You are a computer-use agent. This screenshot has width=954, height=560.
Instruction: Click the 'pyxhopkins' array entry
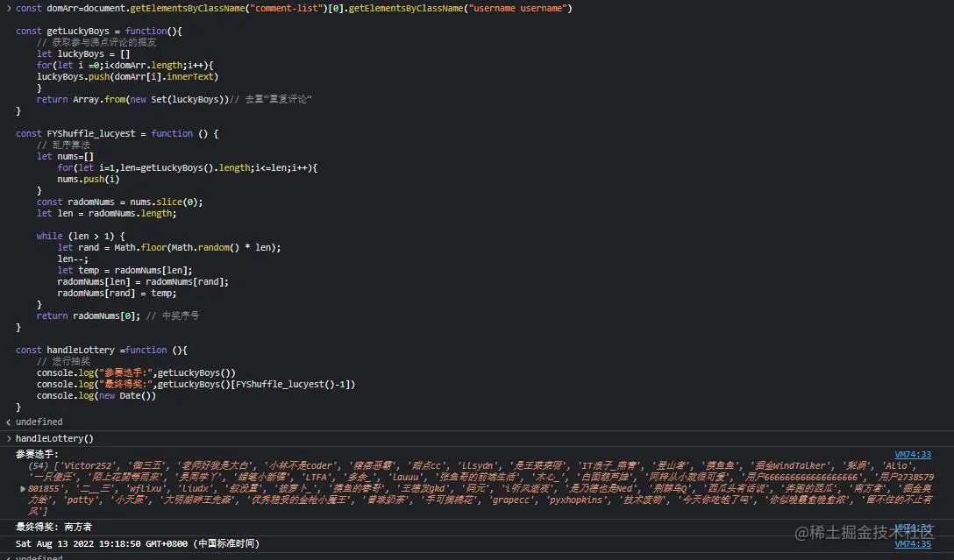[x=576, y=500]
